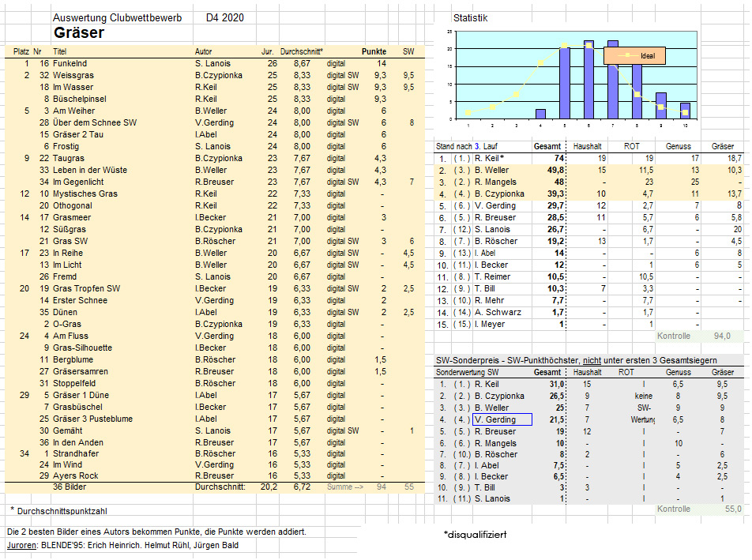
Task: Select the "* Durchschnittspunktzahl" footnote
Action: [x=58, y=511]
